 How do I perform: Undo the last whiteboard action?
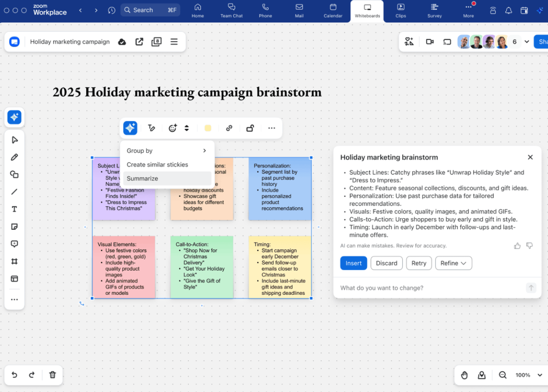click(x=14, y=375)
